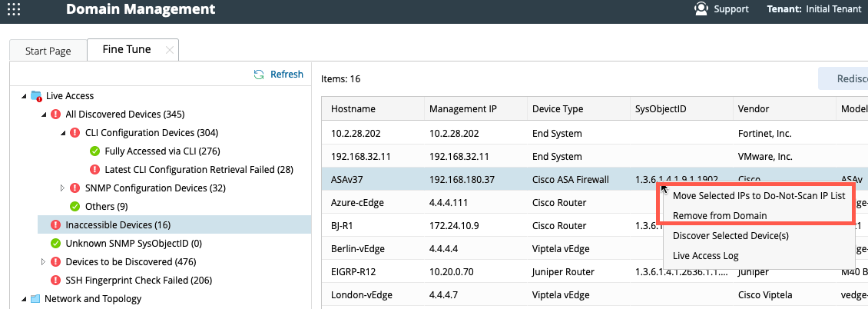This screenshot has height=309, width=868.
Task: Select Unknown SNMP SysObjectID (0) item
Action: coord(134,243)
